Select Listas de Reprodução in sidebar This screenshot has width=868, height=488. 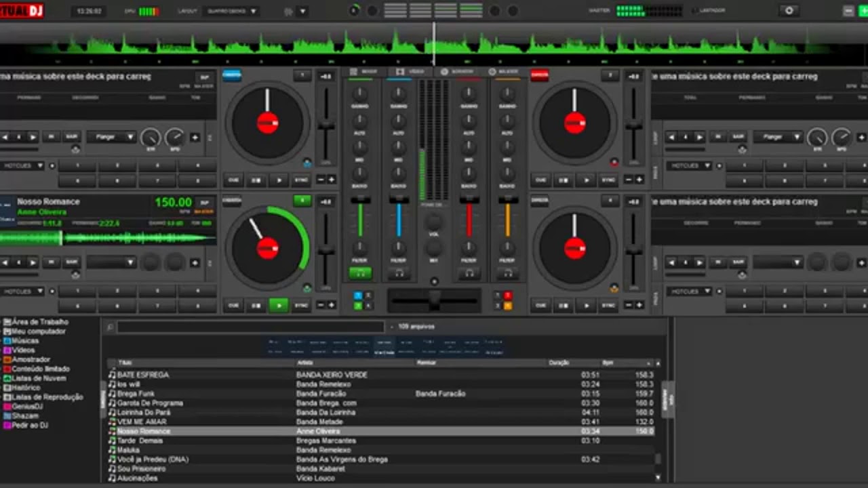click(43, 396)
